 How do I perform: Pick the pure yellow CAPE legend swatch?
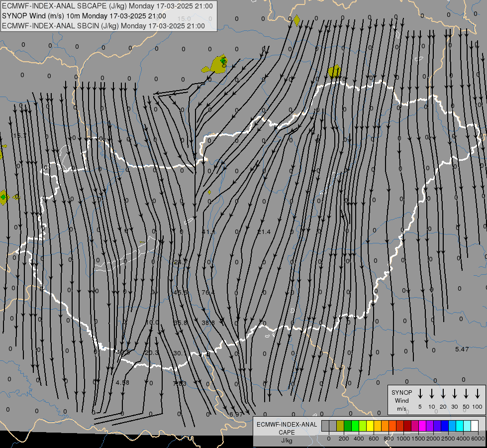[370, 426]
